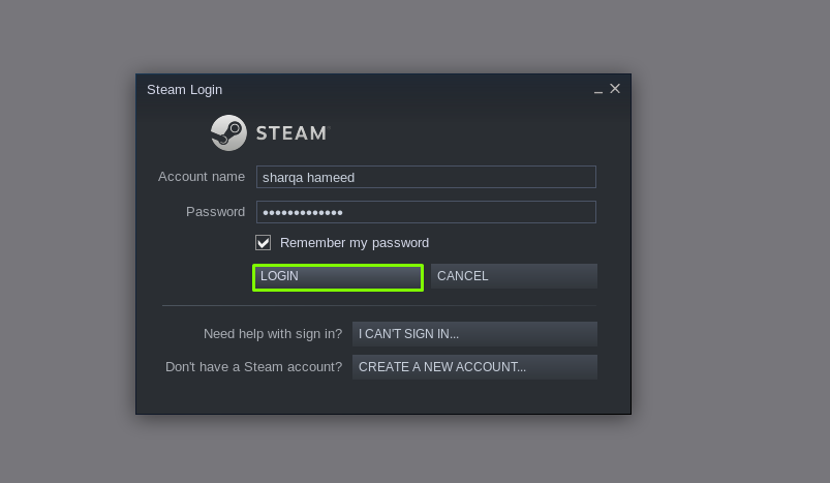Click the CANCEL button
The width and height of the screenshot is (830, 484).
click(514, 276)
